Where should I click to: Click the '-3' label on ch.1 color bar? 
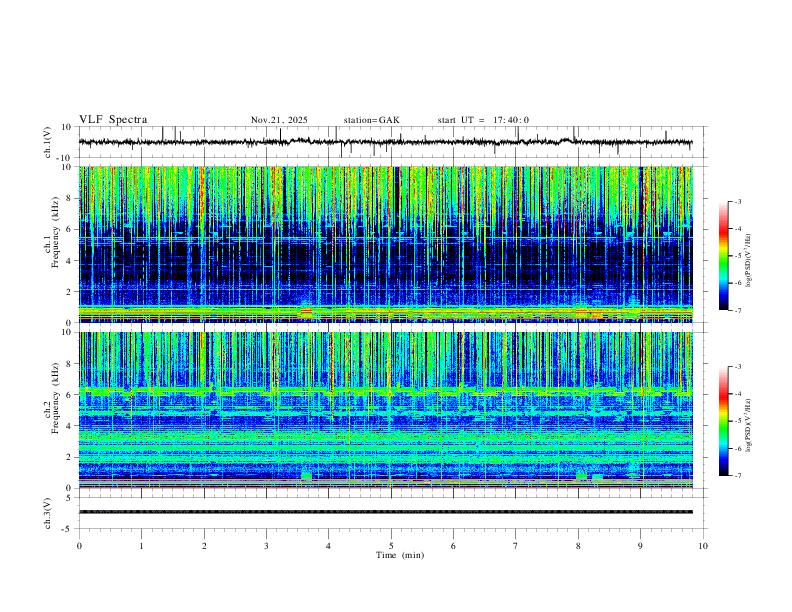tap(737, 201)
